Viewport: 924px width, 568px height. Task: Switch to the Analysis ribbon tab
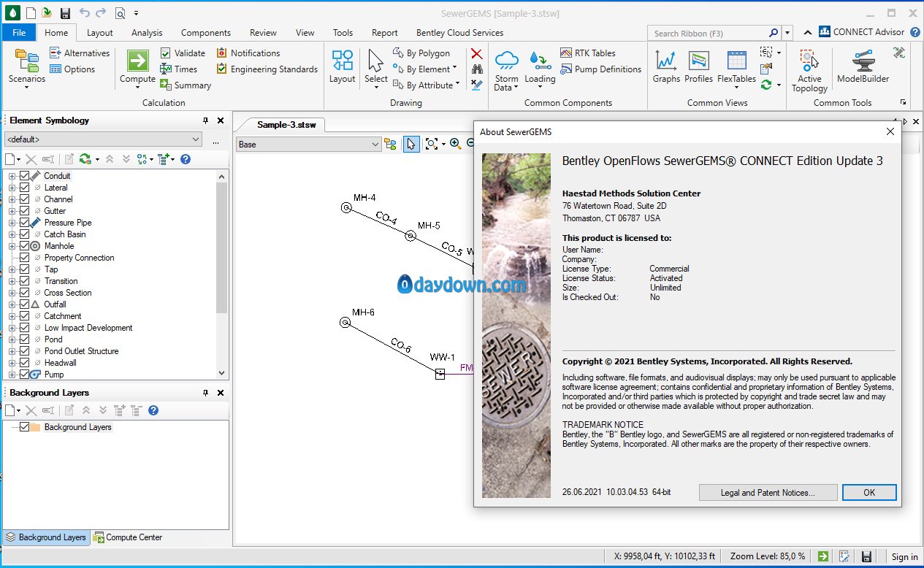click(x=147, y=32)
